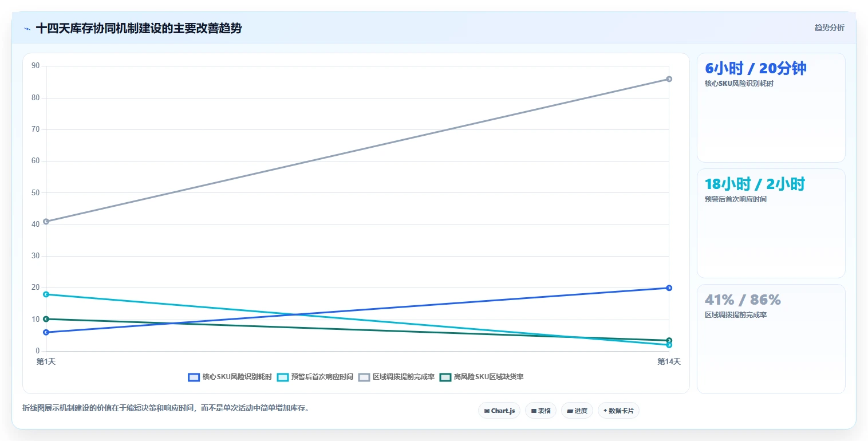Screen dimensions: 868x441
Task: Toggle 预警后首次响应时间 legend swatch
Action: click(282, 377)
